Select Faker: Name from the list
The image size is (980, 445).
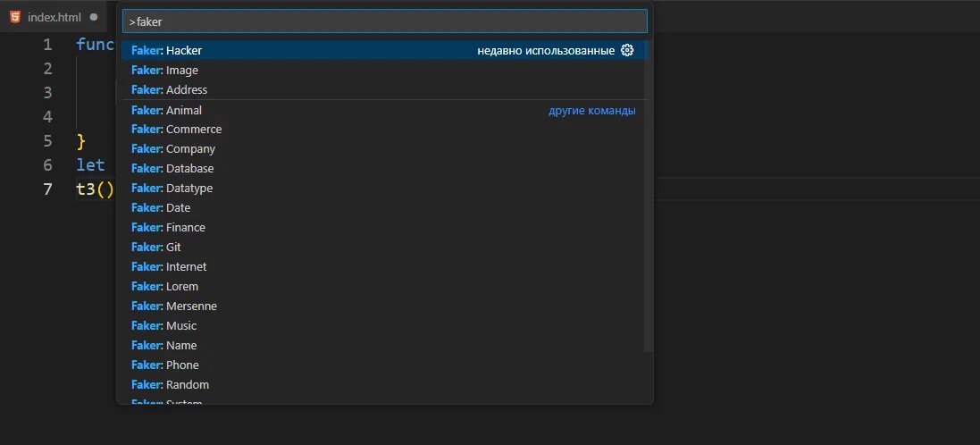coord(385,346)
